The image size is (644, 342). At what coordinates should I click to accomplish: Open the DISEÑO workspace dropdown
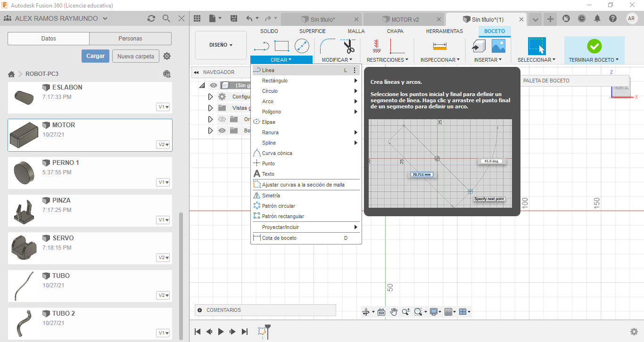click(221, 45)
